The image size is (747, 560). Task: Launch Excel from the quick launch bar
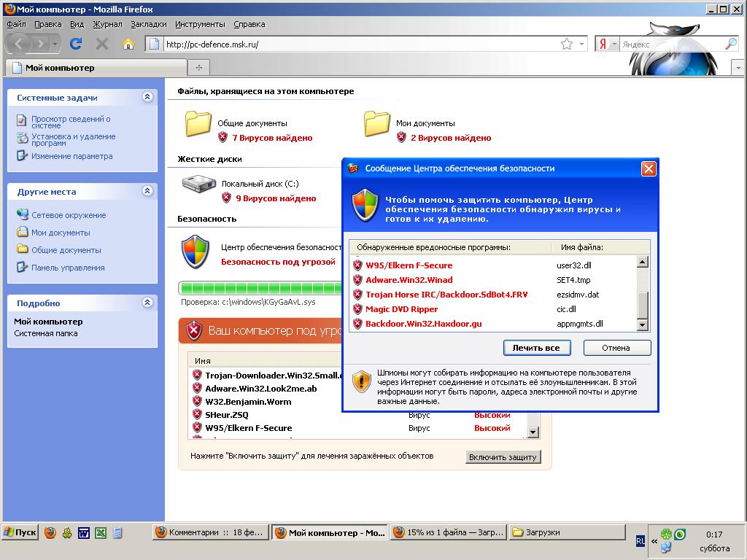coord(101,532)
